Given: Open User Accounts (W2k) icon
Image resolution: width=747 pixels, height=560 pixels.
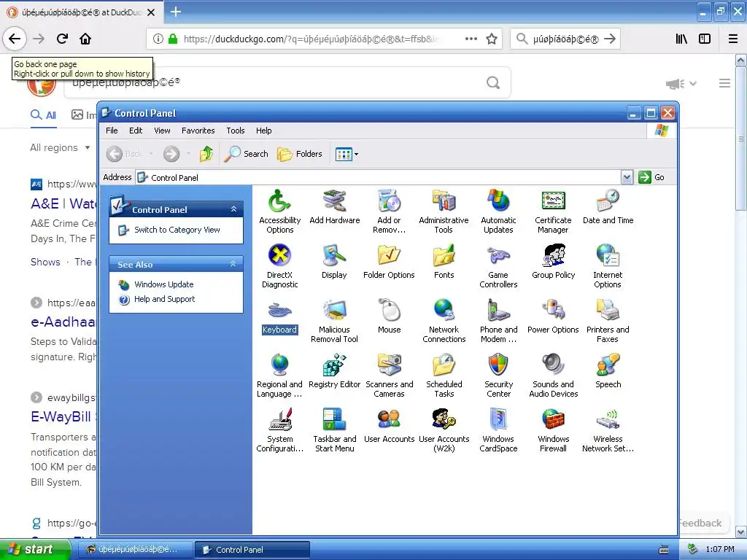Looking at the screenshot, I should (x=444, y=430).
